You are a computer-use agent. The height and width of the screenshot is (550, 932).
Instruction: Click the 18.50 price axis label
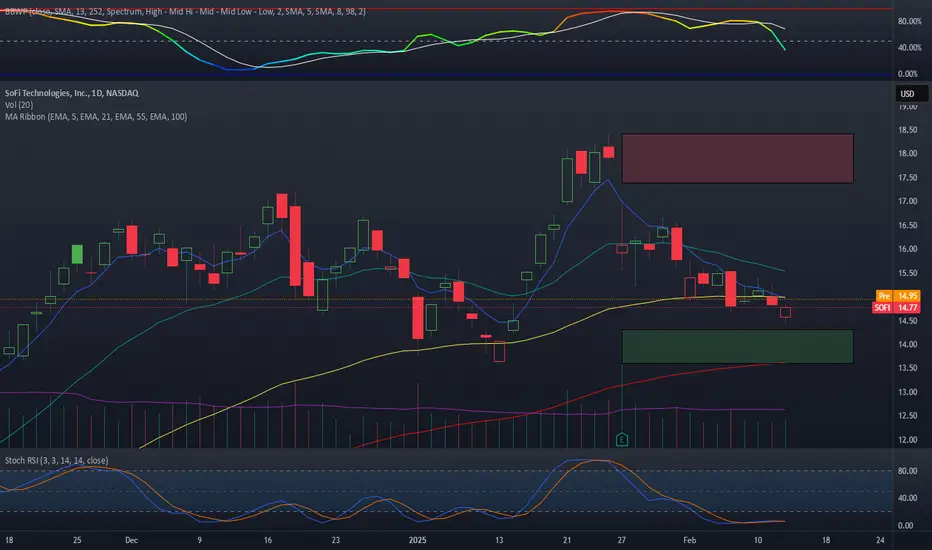908,130
